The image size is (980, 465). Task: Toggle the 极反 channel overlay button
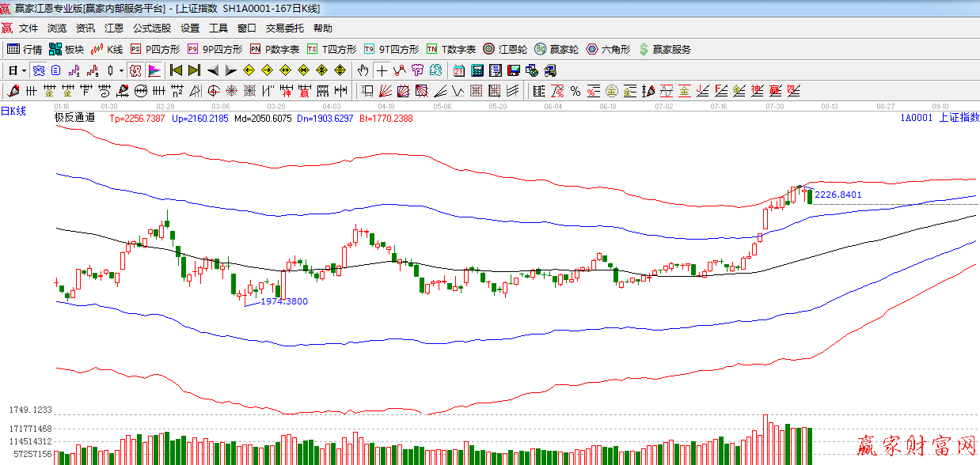135,70
